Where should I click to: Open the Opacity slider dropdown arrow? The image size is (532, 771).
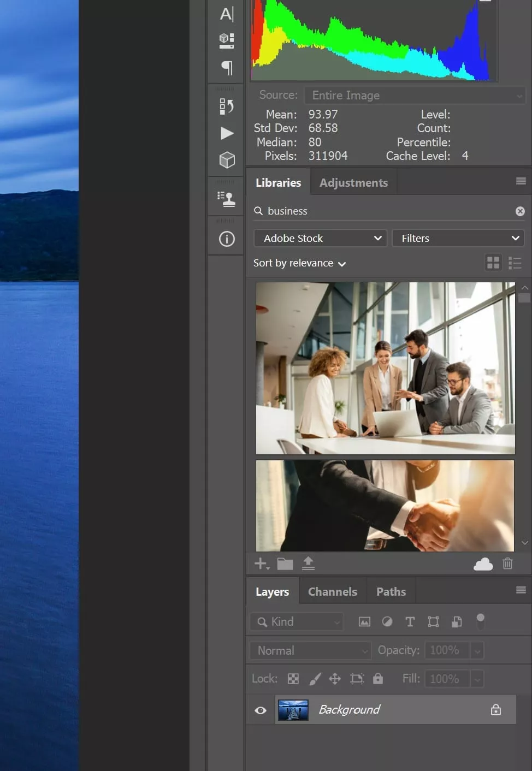pyautogui.click(x=477, y=651)
